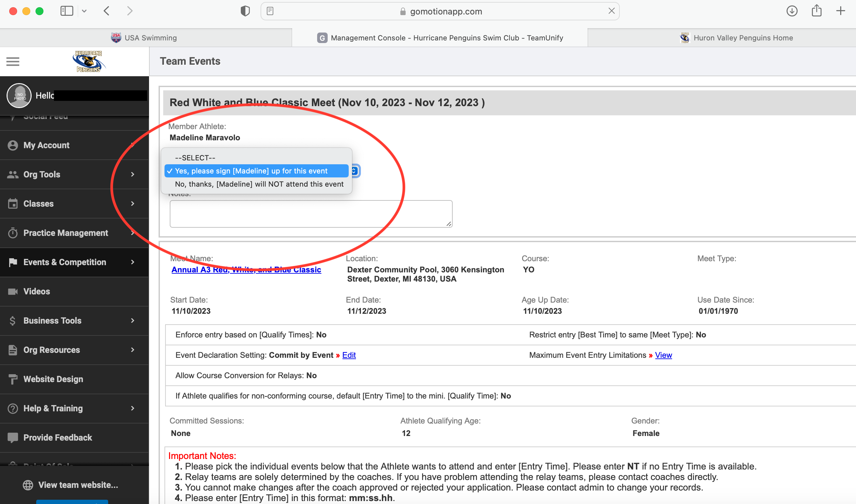Click the No Photo profile avatar

19,96
